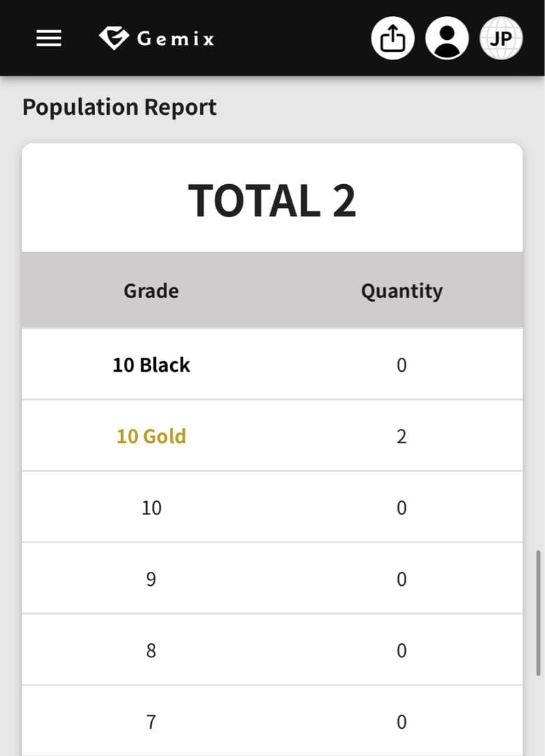
Task: Click quantity value 2 for 10 Gold
Action: 402,436
